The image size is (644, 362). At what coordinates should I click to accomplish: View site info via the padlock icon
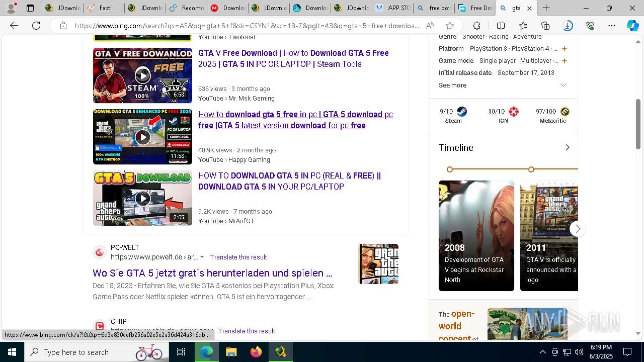[x=63, y=26]
